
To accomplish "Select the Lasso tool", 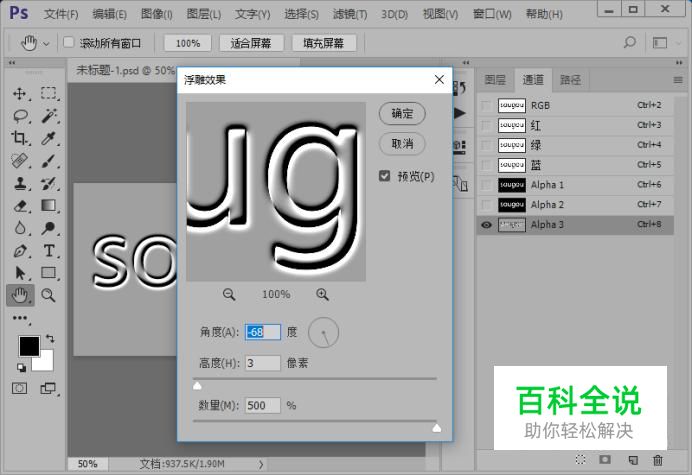I will click(x=20, y=116).
